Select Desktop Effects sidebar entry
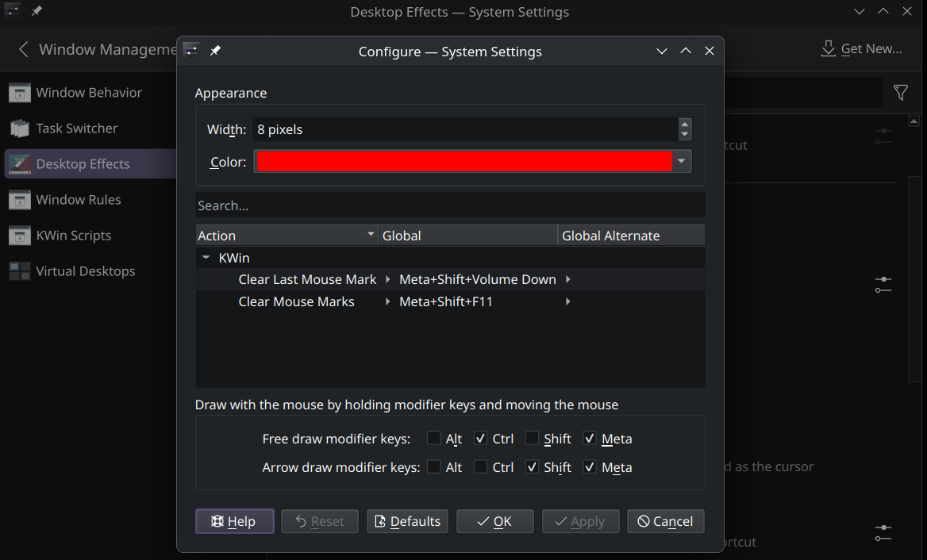 click(x=89, y=163)
